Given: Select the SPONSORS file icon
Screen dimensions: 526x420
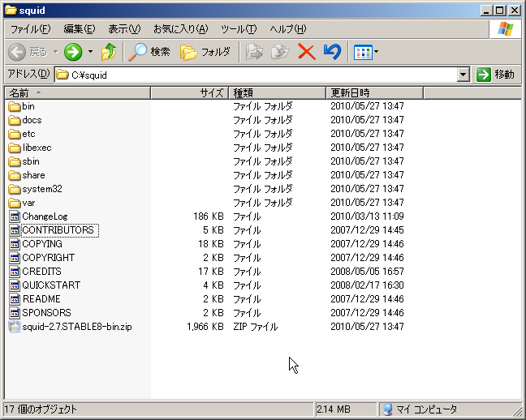Looking at the screenshot, I should [x=15, y=313].
